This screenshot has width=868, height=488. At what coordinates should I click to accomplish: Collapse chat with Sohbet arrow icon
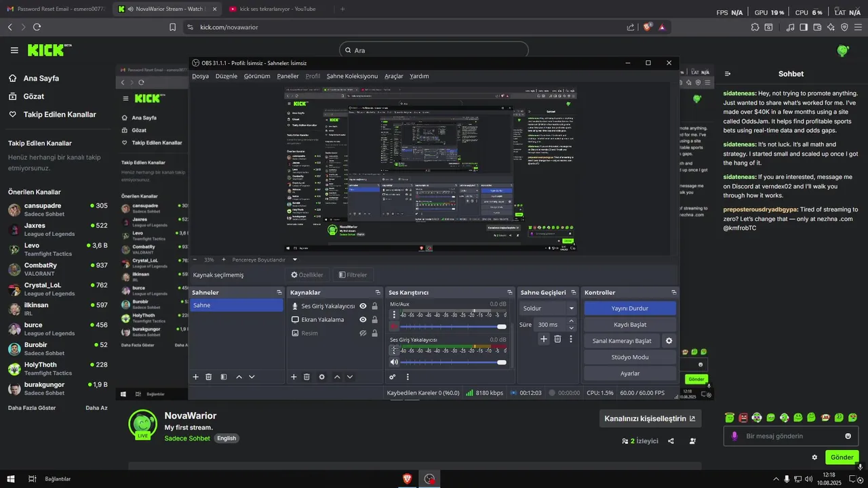[728, 74]
